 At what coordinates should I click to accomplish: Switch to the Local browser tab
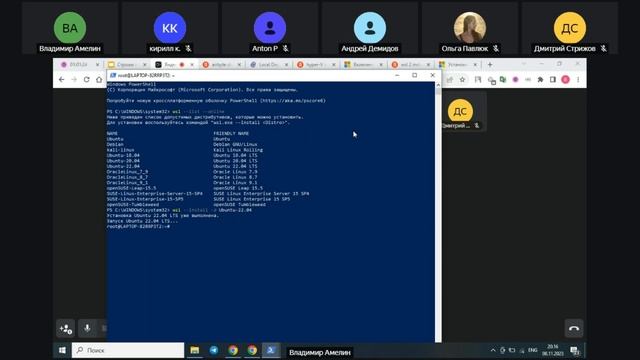click(269, 64)
